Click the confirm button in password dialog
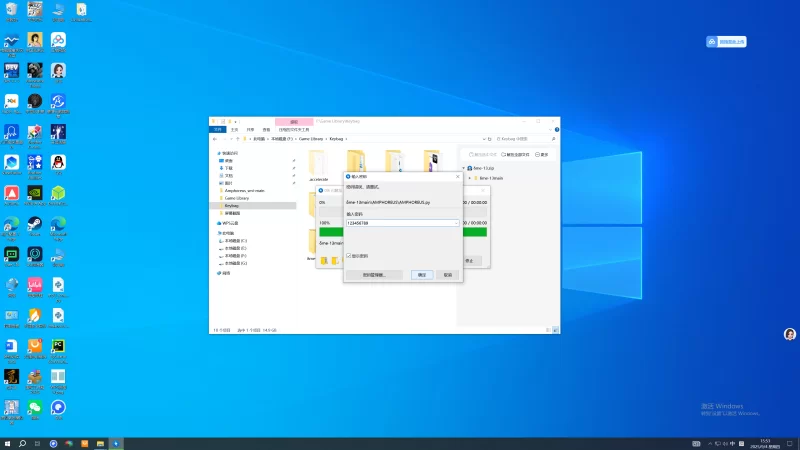 (422, 274)
